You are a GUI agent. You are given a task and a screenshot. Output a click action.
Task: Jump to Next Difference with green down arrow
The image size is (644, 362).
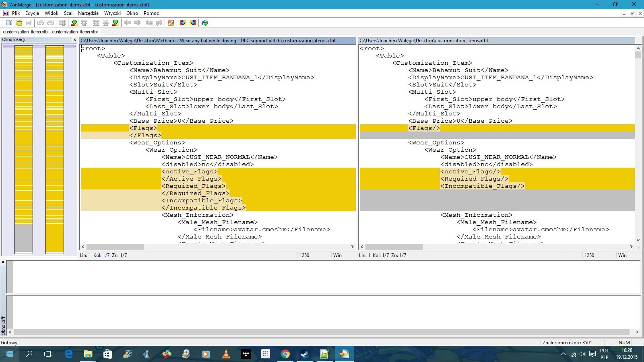tap(74, 23)
